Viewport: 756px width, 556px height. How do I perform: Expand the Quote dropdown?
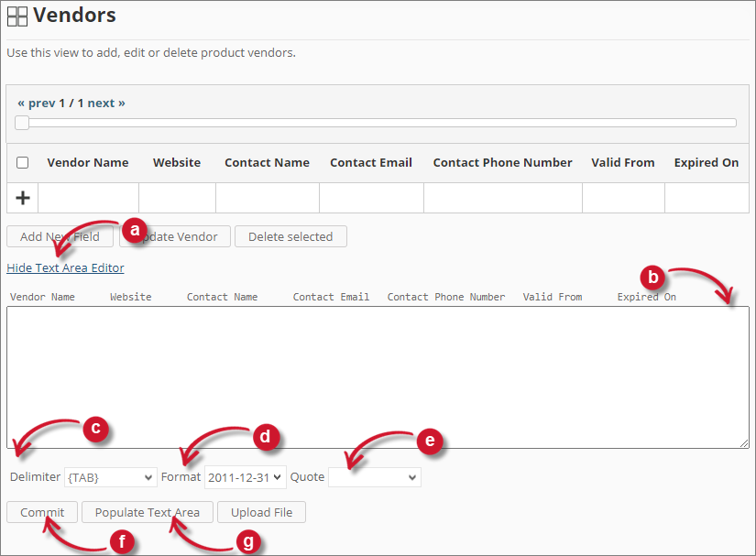(374, 477)
